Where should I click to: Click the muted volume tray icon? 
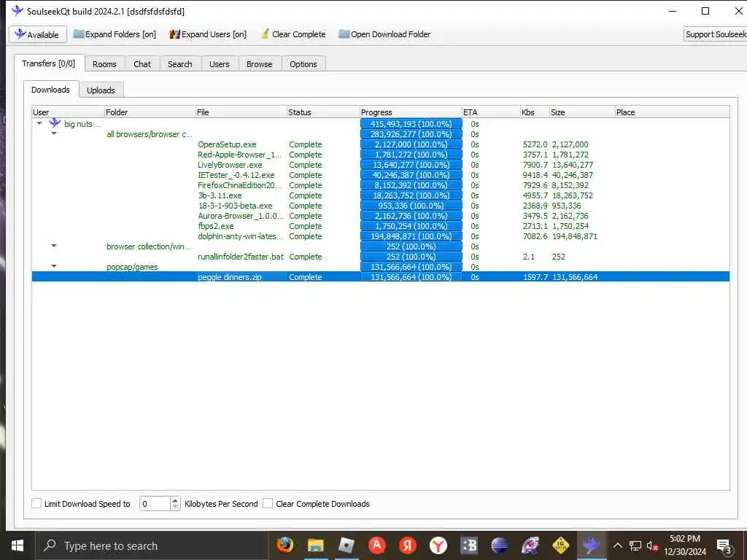click(652, 545)
